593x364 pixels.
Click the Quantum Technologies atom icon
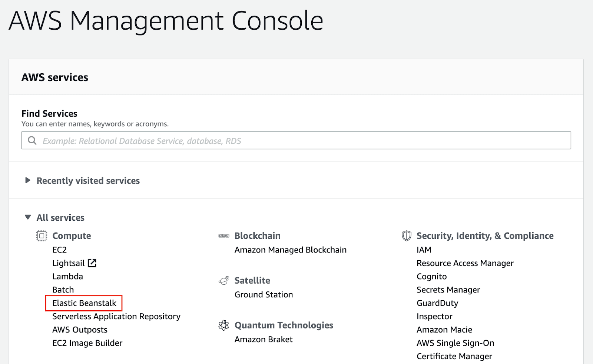point(224,325)
